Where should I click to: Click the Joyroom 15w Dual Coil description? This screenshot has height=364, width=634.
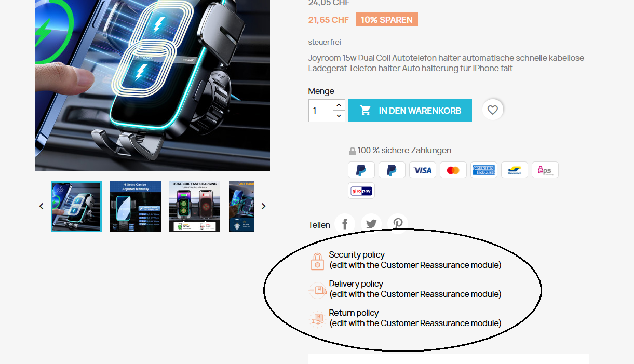point(446,63)
